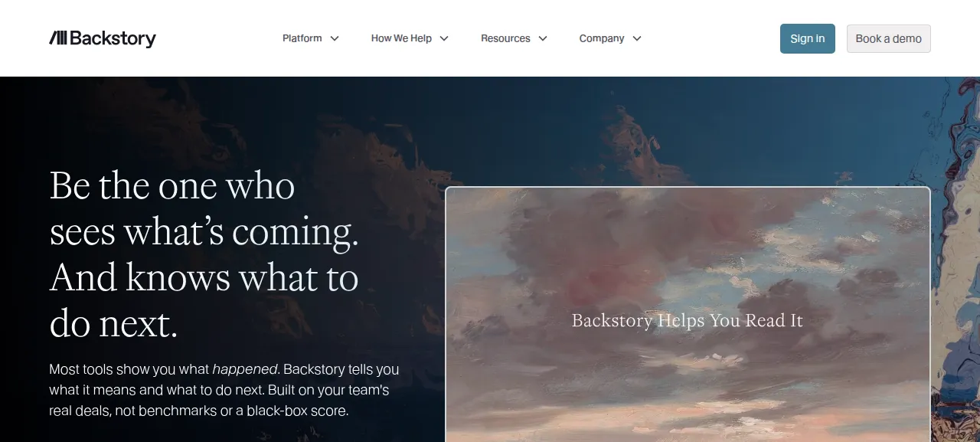Click the 'sees what's coming.' headline line
The height and width of the screenshot is (442, 980).
click(x=204, y=231)
